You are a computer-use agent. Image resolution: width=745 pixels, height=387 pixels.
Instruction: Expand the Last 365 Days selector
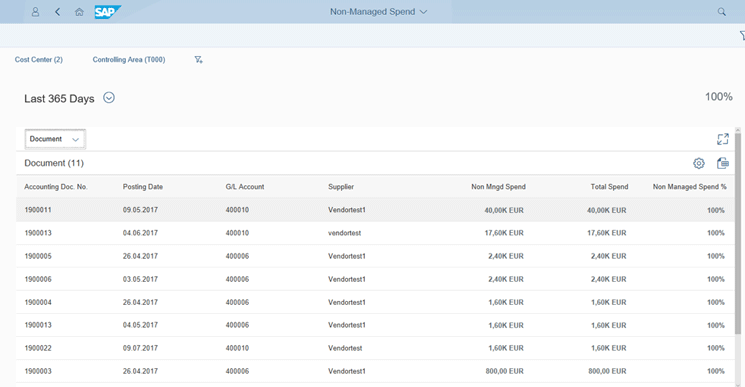click(x=109, y=98)
